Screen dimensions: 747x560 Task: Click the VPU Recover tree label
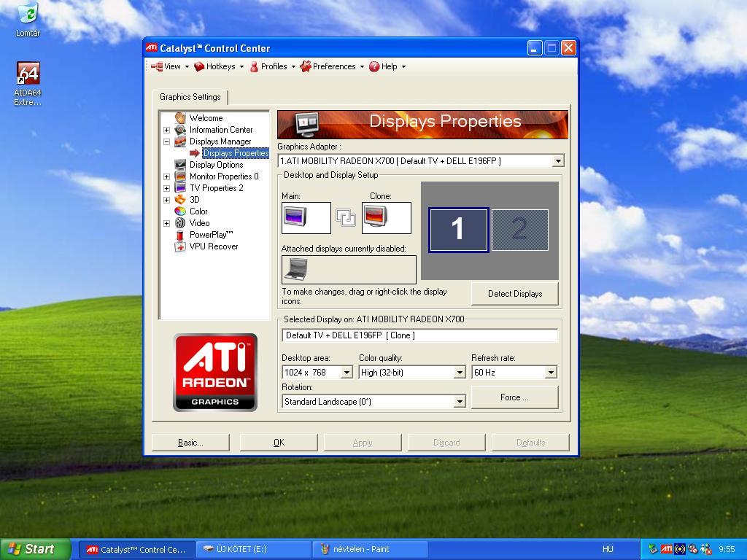(x=214, y=246)
